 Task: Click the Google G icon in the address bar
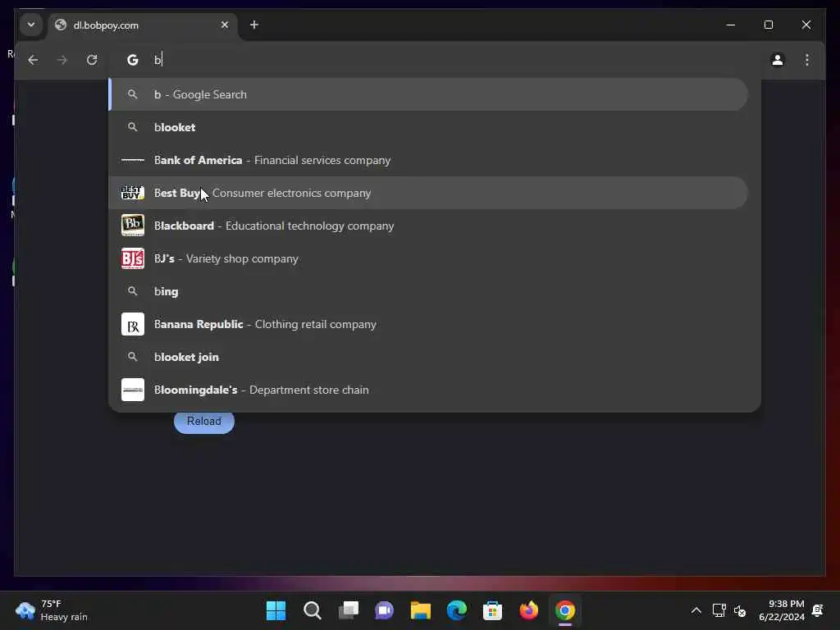coord(132,60)
